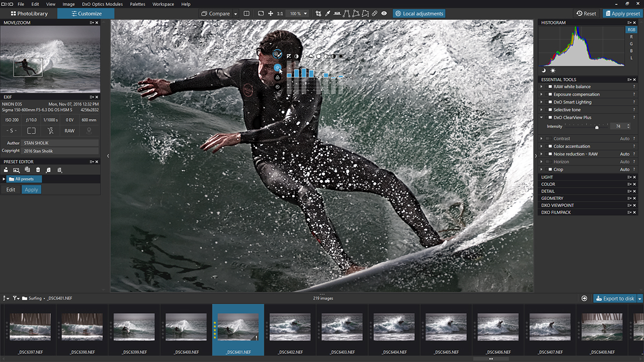Click the Apply preset button

(621, 13)
